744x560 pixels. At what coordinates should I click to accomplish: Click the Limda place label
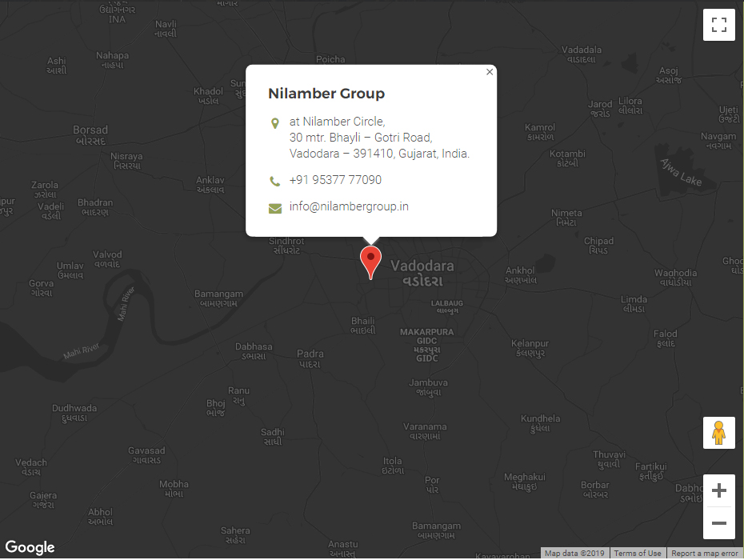[x=634, y=304]
